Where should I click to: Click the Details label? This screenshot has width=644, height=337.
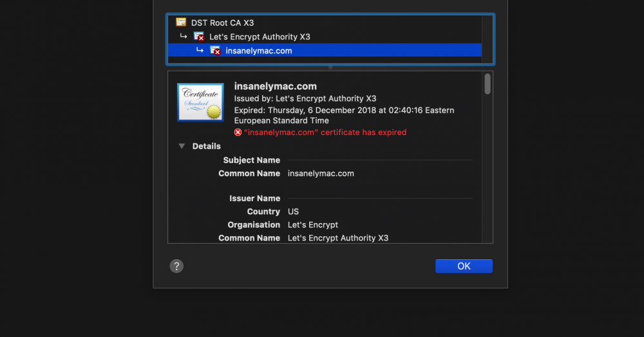click(206, 147)
